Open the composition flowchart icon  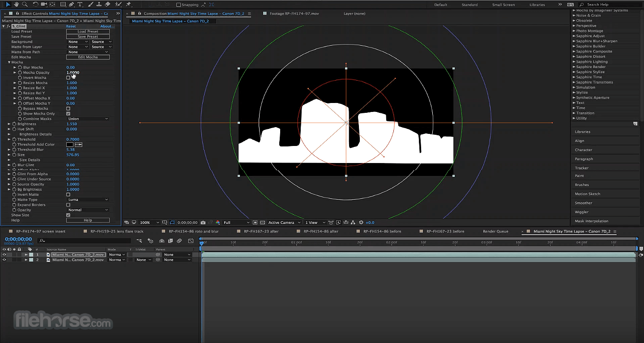point(354,223)
